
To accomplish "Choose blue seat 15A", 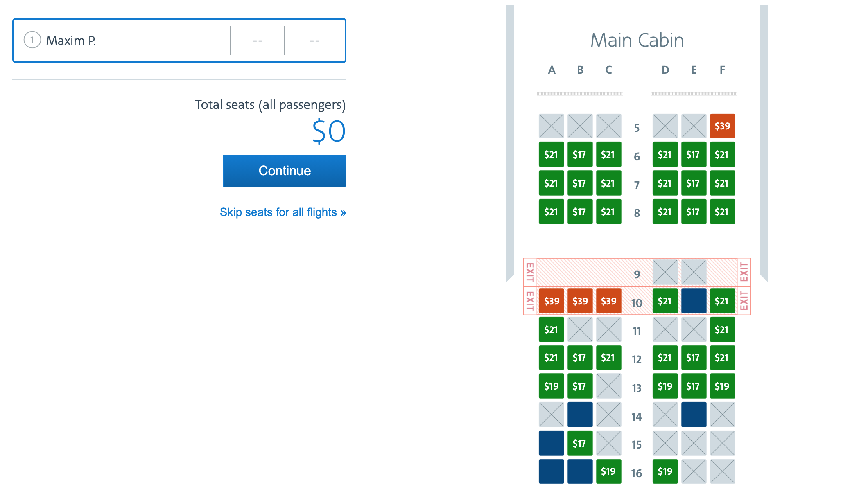I will 551,443.
